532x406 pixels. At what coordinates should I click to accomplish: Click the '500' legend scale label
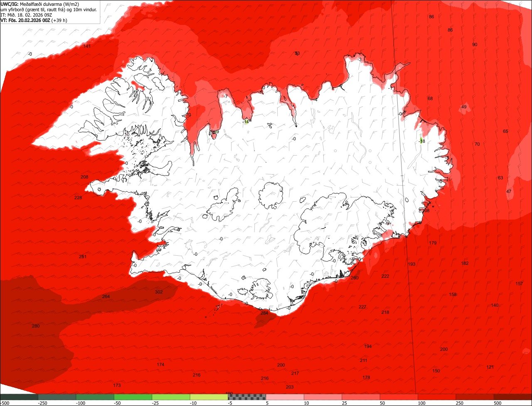pos(498,403)
